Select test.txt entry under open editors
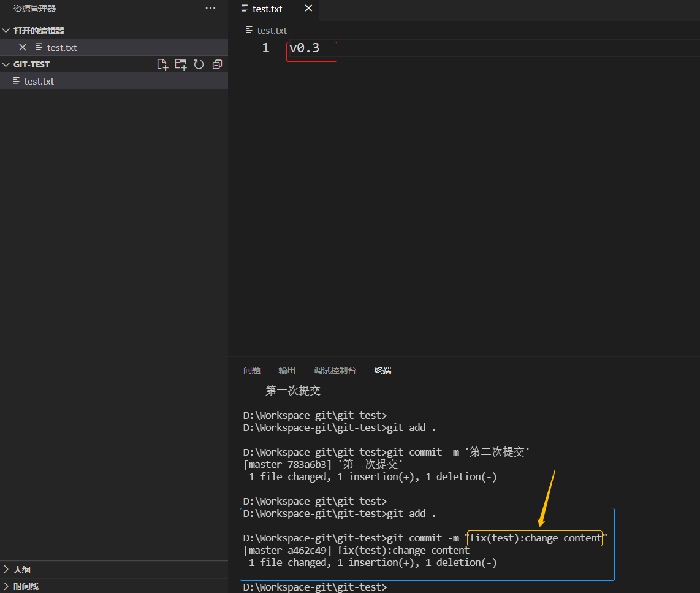 coord(114,47)
